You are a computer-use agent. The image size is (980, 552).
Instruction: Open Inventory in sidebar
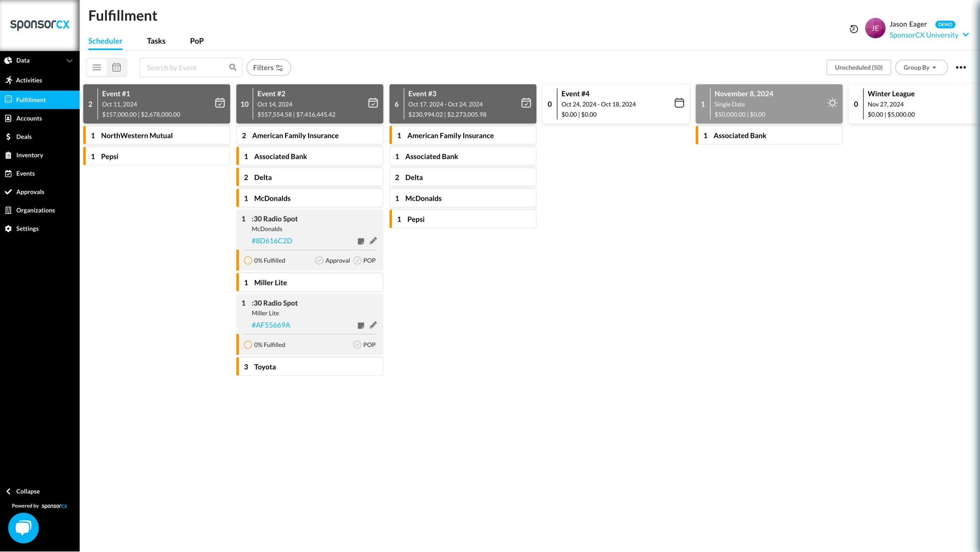pos(40,155)
